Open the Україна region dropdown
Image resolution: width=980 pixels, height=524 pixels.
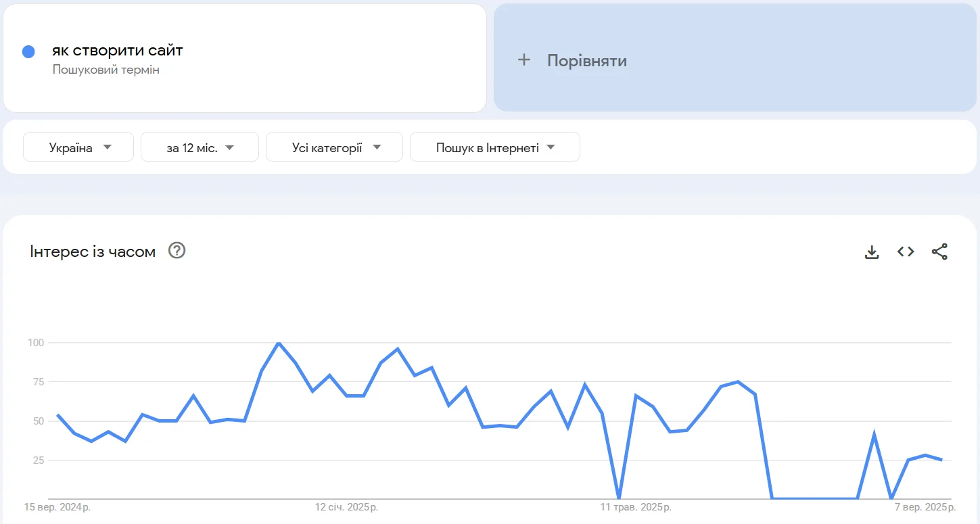78,147
